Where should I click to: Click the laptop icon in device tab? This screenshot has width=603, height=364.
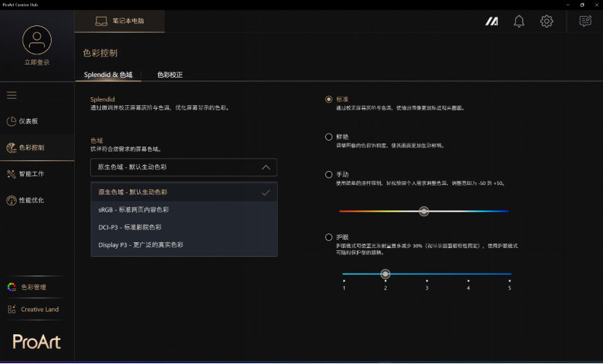coord(101,21)
